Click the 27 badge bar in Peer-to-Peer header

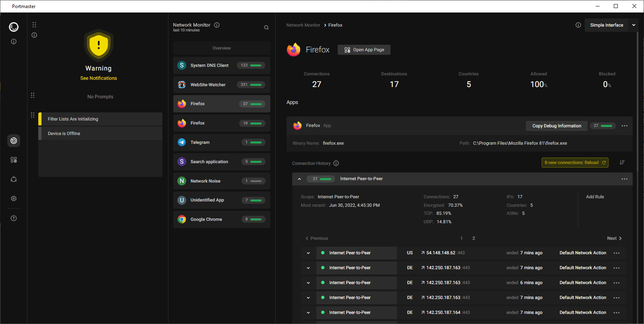pos(322,179)
